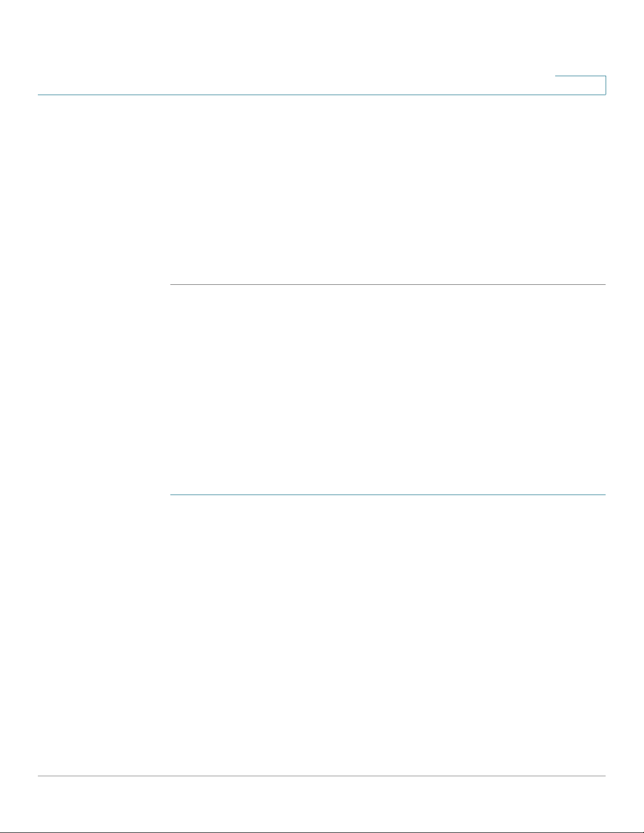644x833 pixels.
Task: Select the second blue section divider line
Action: (x=387, y=495)
